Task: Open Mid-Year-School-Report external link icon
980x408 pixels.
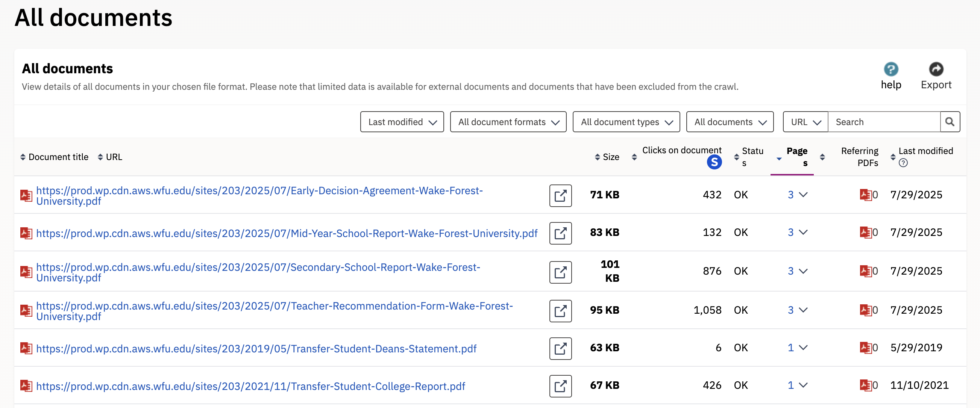Action: (x=560, y=233)
